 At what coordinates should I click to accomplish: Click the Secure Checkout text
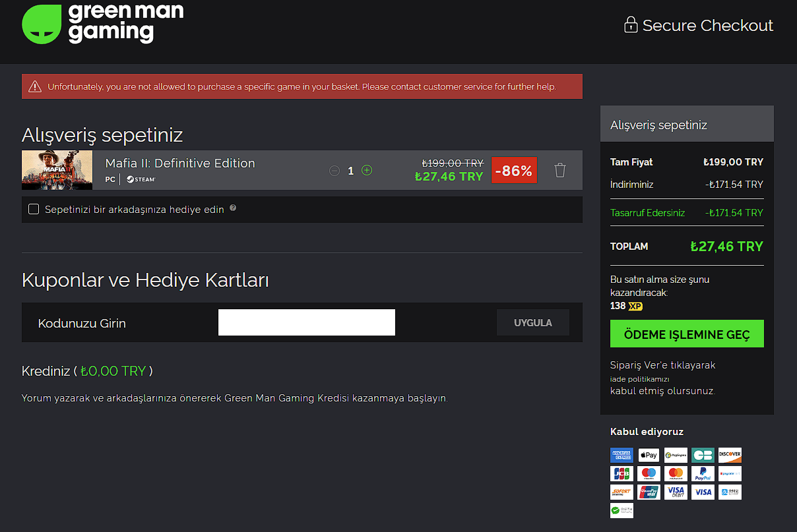708,26
